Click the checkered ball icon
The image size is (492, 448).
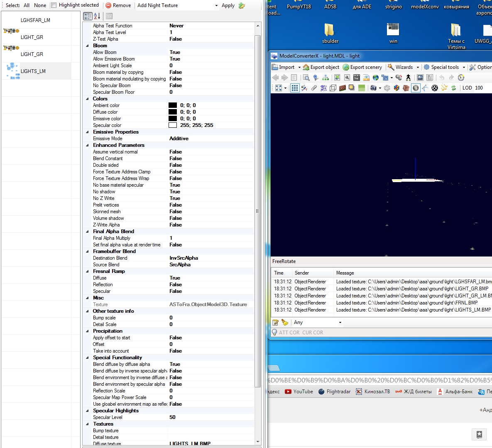[x=435, y=88]
